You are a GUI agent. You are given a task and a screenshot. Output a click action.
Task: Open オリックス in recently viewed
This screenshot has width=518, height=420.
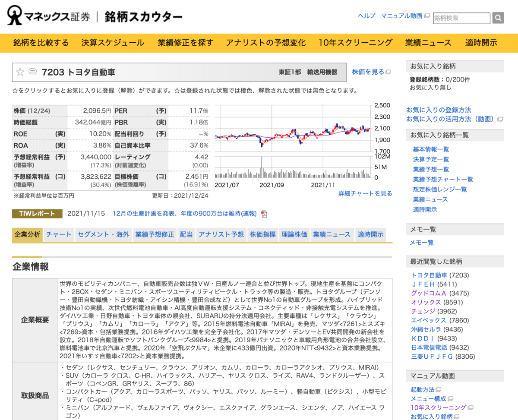(426, 303)
